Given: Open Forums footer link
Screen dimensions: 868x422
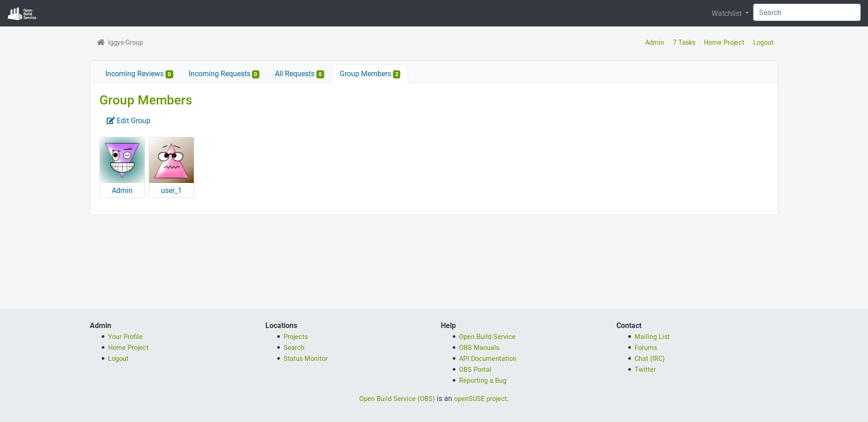Looking at the screenshot, I should click(646, 348).
